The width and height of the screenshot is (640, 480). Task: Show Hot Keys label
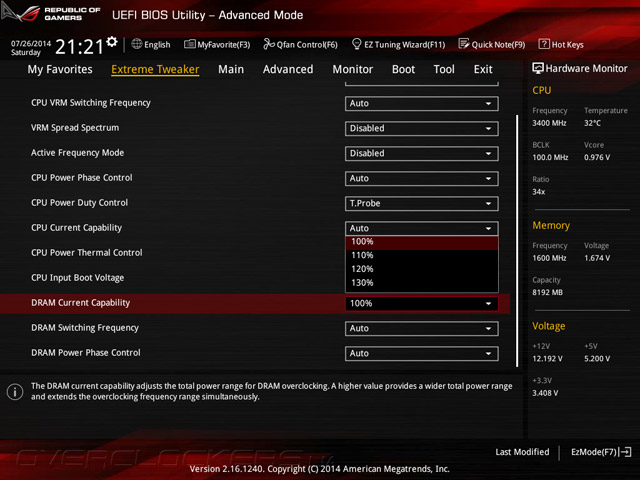pyautogui.click(x=567, y=45)
